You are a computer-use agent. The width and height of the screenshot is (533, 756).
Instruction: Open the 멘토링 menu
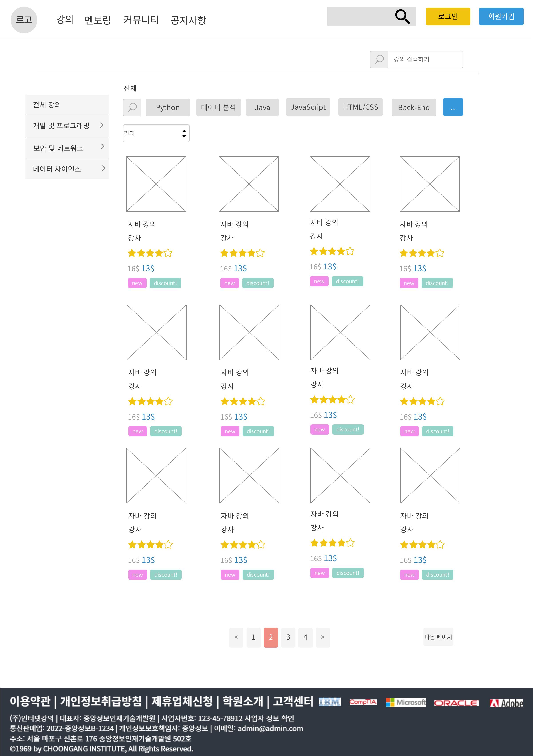97,20
